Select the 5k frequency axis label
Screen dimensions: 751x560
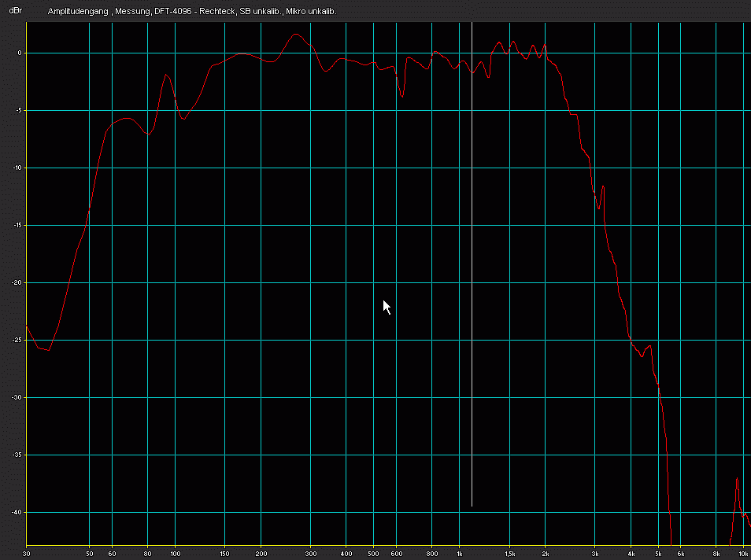pyautogui.click(x=658, y=553)
